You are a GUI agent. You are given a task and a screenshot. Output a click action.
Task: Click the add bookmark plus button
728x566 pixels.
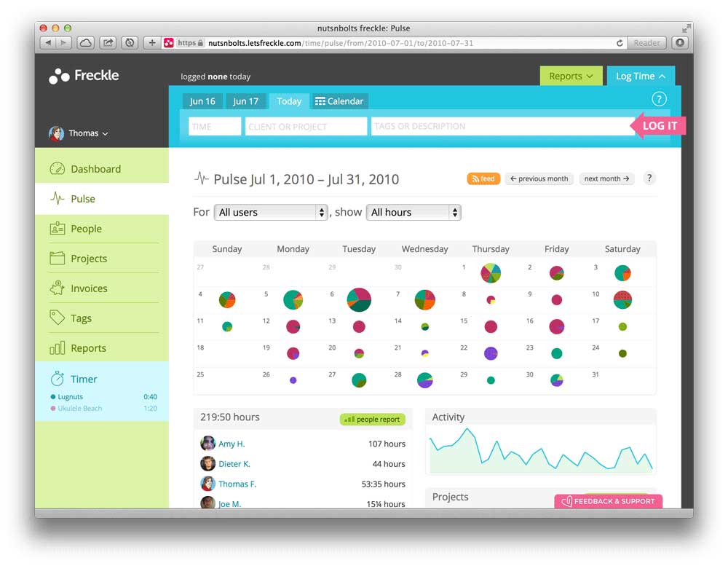151,43
